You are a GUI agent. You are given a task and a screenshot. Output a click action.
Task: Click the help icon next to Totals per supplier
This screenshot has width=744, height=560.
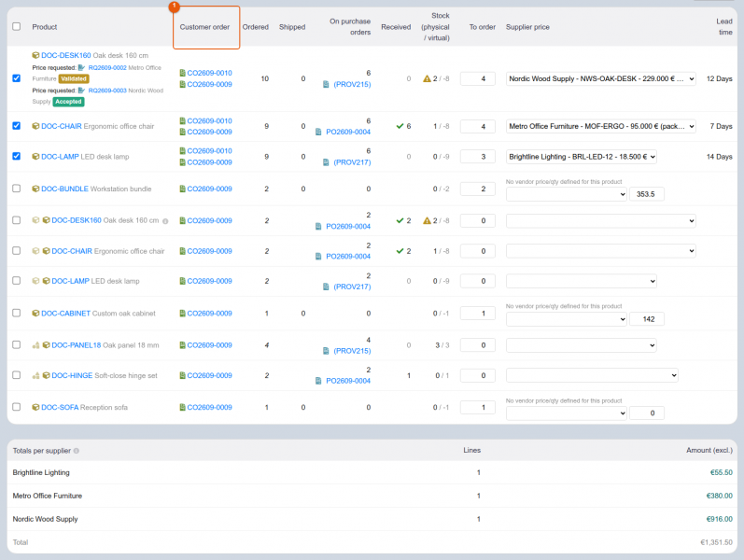click(77, 451)
